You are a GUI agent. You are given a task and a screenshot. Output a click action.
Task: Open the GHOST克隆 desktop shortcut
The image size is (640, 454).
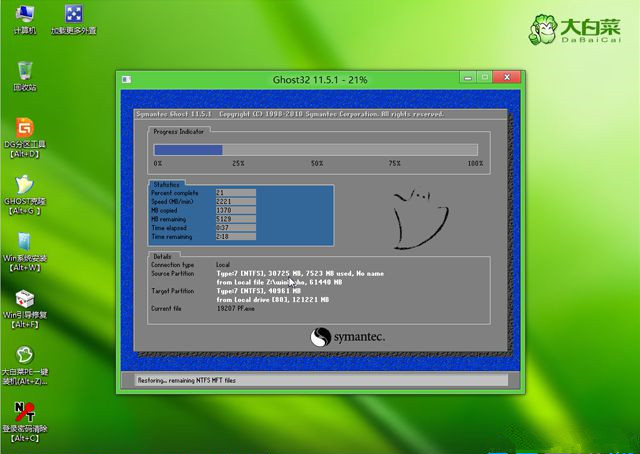point(25,187)
